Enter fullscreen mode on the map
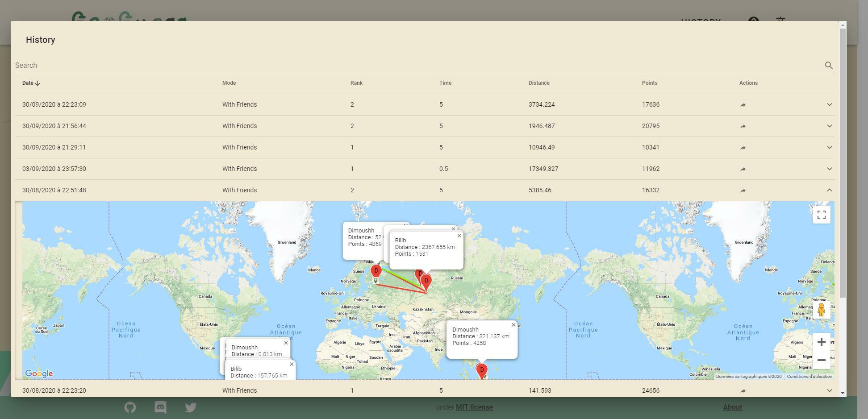The height and width of the screenshot is (419, 868). pyautogui.click(x=821, y=215)
